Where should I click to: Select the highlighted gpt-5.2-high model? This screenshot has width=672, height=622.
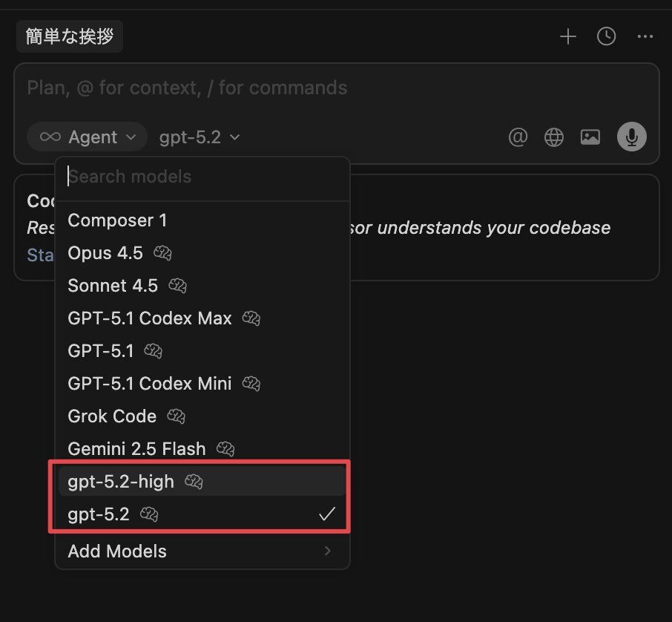click(120, 481)
